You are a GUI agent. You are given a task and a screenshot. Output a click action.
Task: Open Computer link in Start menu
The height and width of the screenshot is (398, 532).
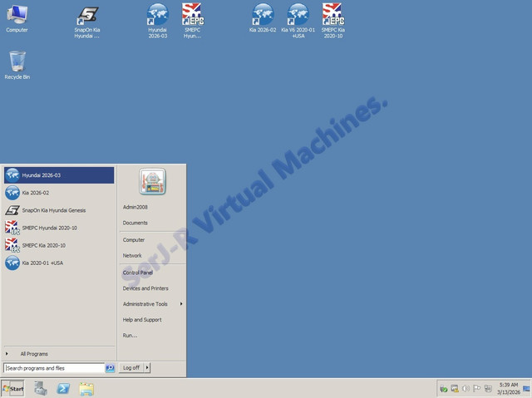(x=134, y=239)
